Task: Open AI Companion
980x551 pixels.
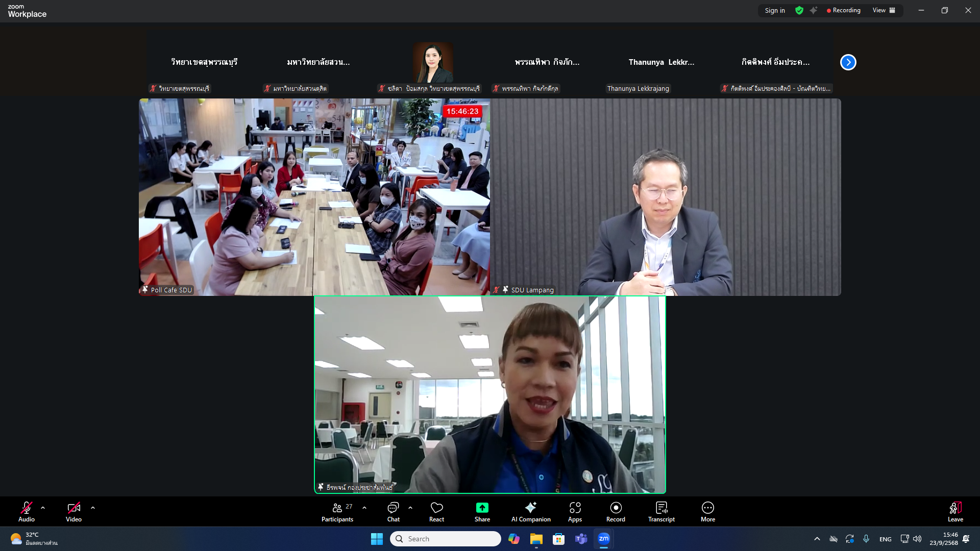Action: pos(531,512)
